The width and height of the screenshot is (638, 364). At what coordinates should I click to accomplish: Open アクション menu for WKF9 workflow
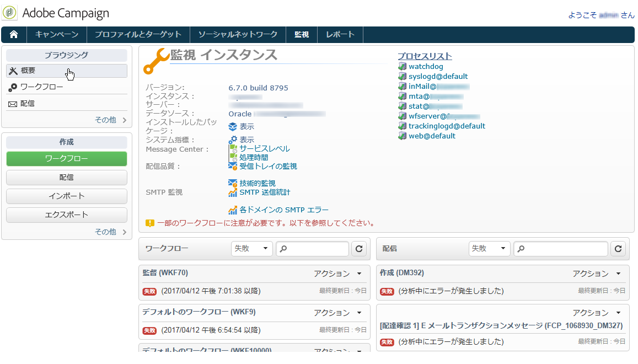click(337, 313)
